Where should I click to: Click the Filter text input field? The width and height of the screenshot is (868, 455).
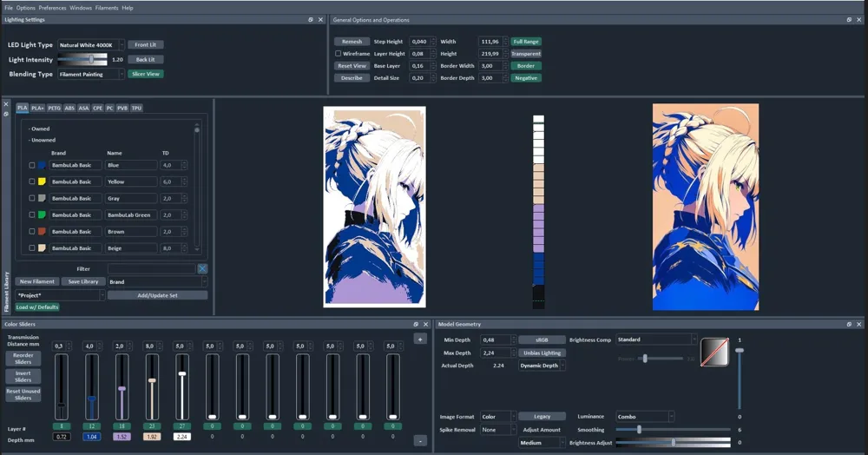pos(152,268)
